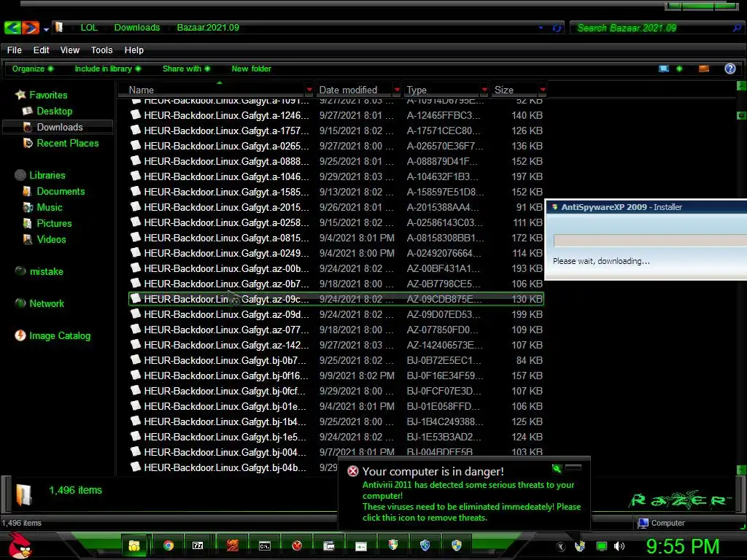Open the File menu
Screen dimensions: 747x560
pos(15,50)
